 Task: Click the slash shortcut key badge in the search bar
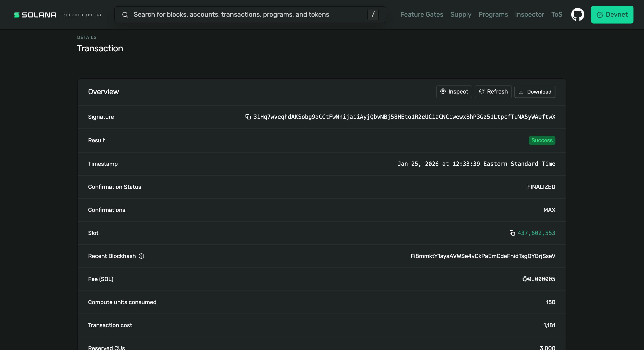click(373, 14)
